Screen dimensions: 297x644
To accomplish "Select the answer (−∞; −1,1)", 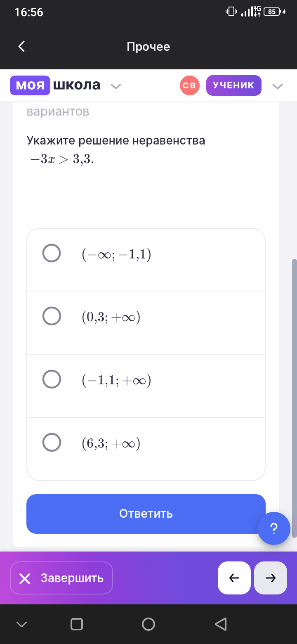I will pos(146,260).
